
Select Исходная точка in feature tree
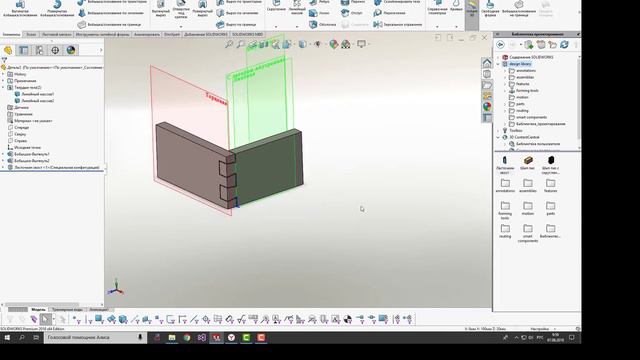pyautogui.click(x=24, y=147)
